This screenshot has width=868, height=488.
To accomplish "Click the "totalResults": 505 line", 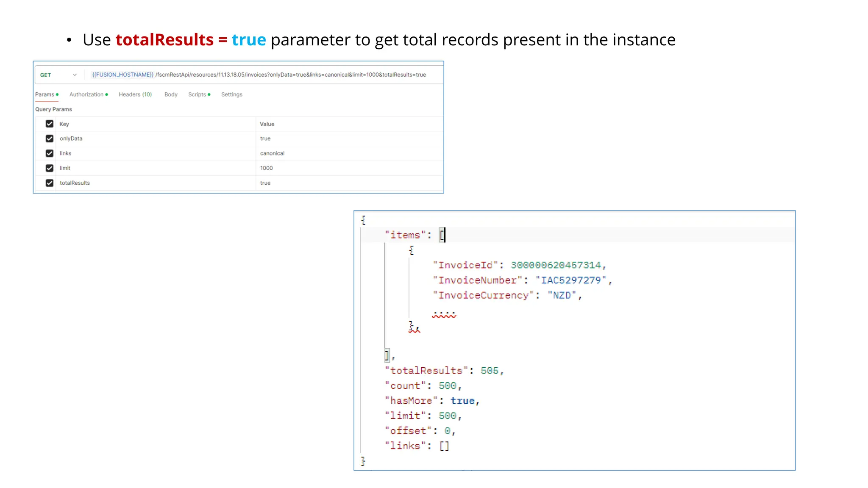I will click(x=444, y=371).
